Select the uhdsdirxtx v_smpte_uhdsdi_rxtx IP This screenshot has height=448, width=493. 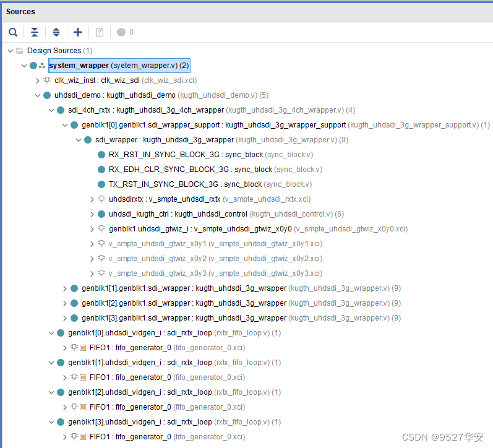tap(165, 199)
